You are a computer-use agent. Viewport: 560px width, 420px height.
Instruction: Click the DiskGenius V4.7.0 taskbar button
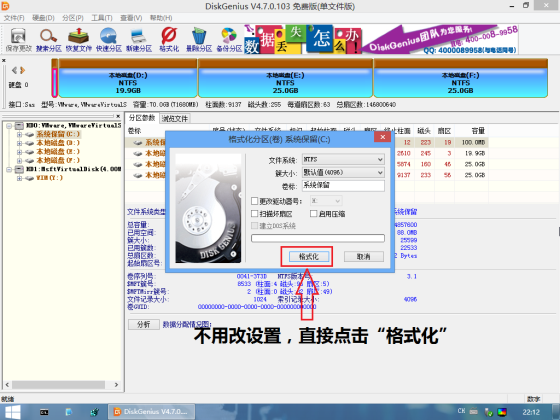click(x=151, y=412)
